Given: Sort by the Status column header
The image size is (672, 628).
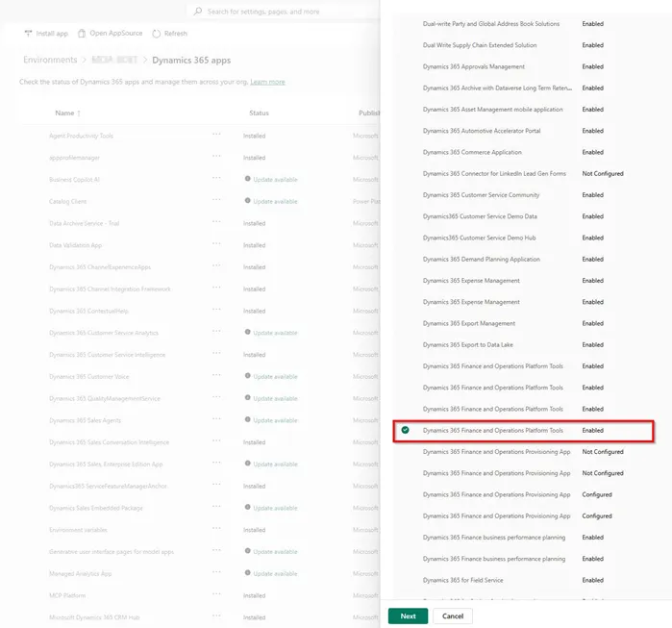Looking at the screenshot, I should (259, 113).
